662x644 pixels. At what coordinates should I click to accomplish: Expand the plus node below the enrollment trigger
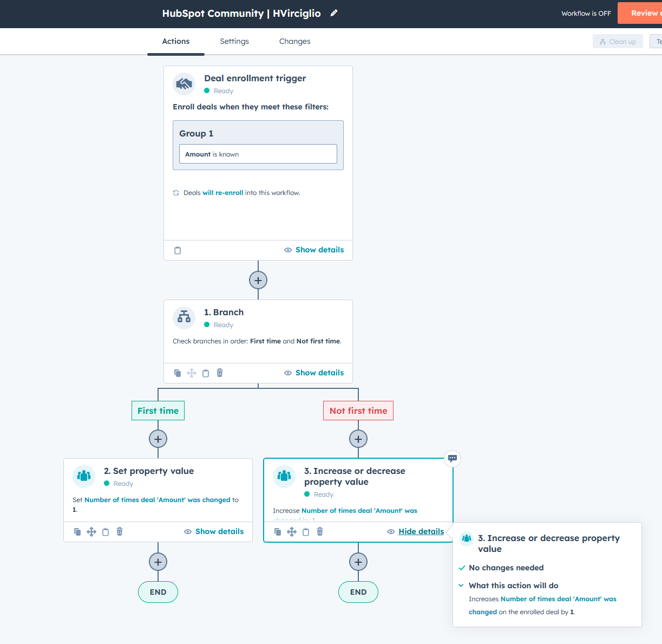coord(258,280)
